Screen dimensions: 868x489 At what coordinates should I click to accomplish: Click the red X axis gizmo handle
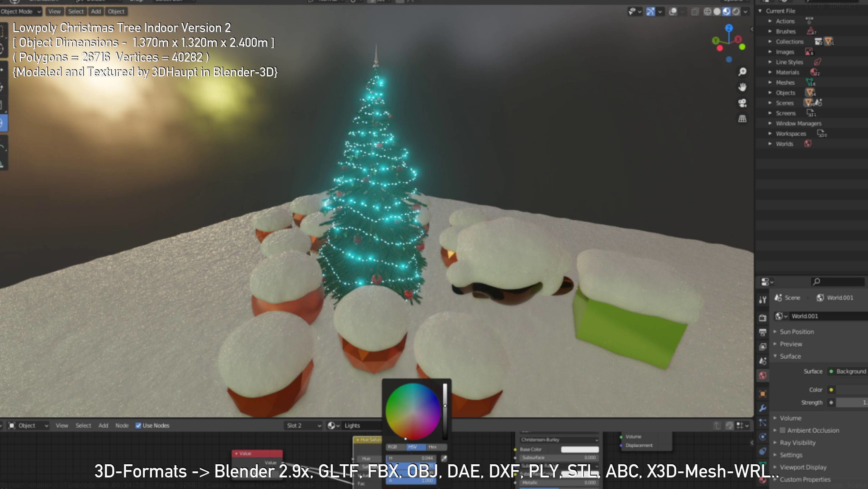(738, 39)
